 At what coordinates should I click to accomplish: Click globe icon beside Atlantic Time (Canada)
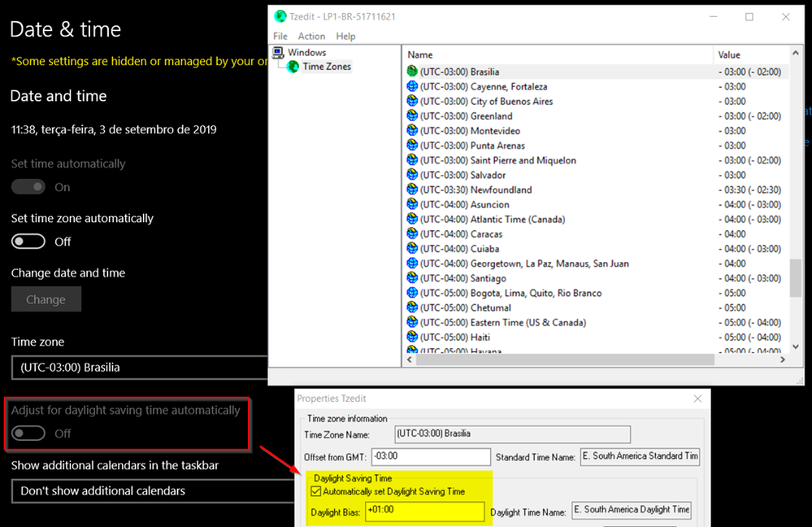click(412, 220)
